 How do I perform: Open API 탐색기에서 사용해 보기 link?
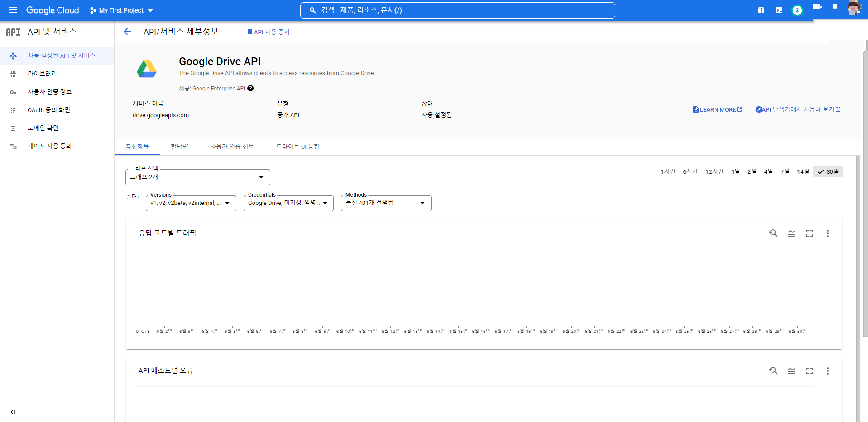coord(798,109)
